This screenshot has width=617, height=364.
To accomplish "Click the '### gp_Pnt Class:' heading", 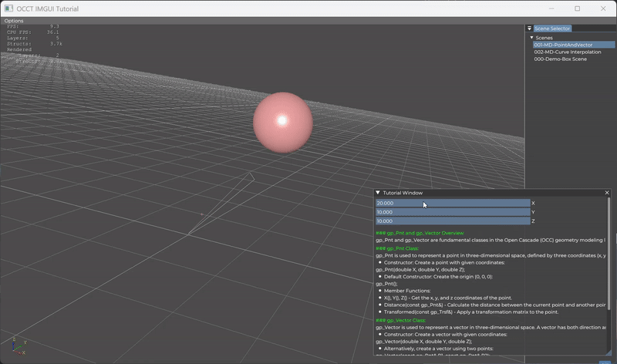I will pos(397,248).
